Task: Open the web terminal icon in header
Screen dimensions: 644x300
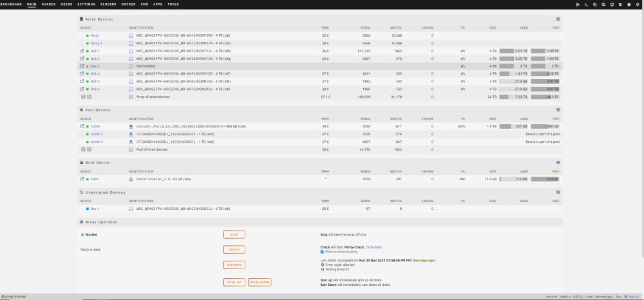Action: (x=586, y=5)
